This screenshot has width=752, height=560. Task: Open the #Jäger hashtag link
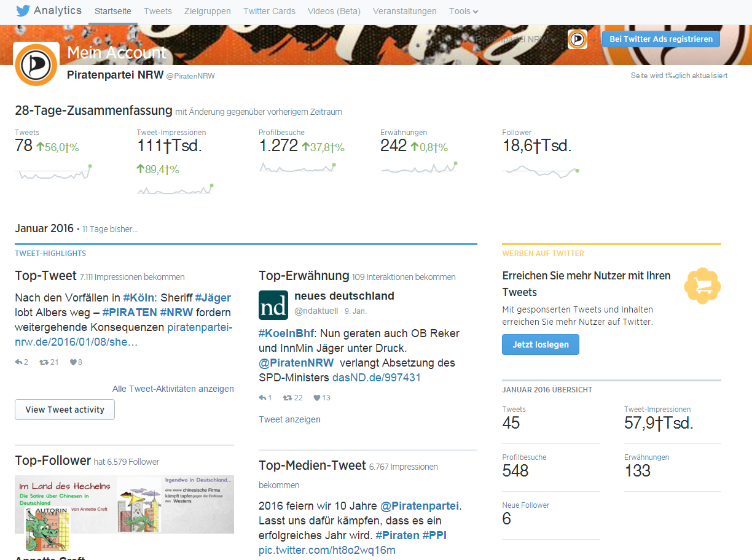213,298
